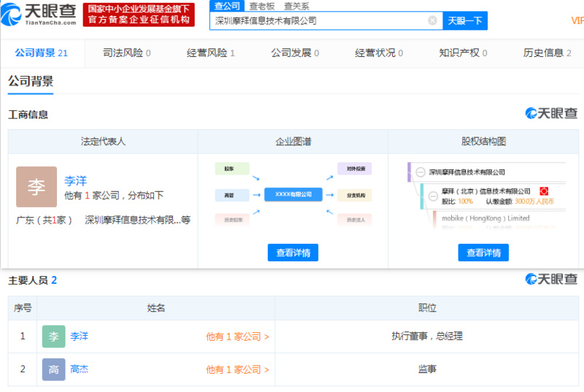The height and width of the screenshot is (392, 584).
Task: Select the 执行董事，总经理 position cell
Action: 427,337
